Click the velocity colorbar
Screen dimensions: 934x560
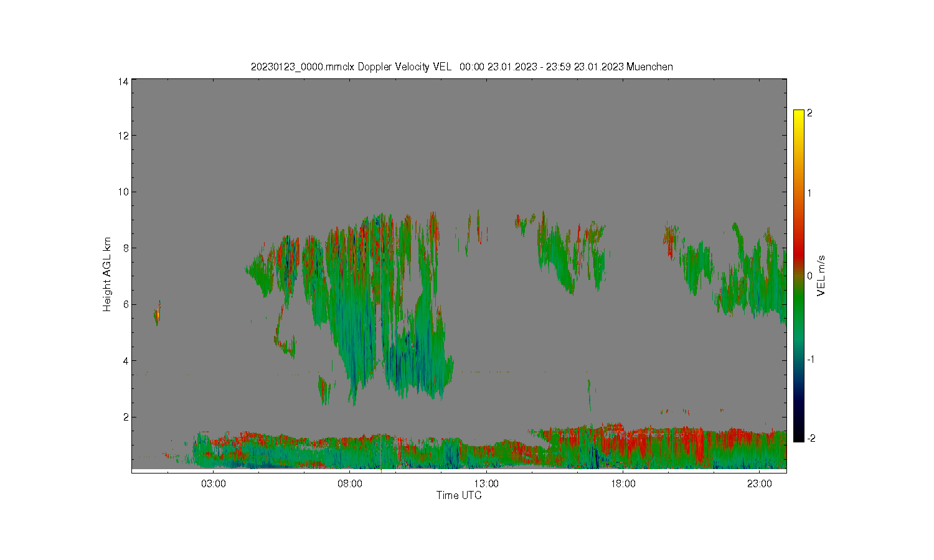pos(799,276)
